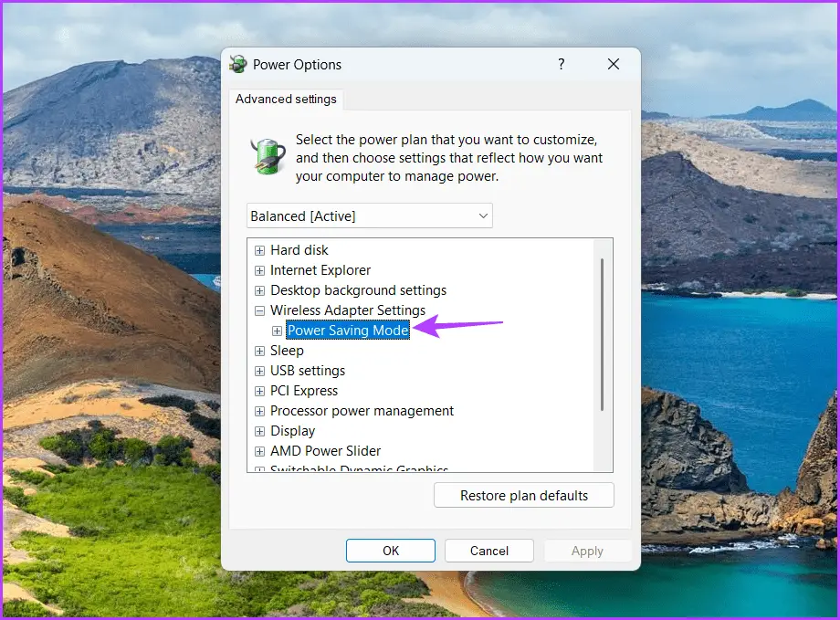Screen dimensions: 840x620
Task: Click the Power Options title bar icon
Action: [238, 64]
